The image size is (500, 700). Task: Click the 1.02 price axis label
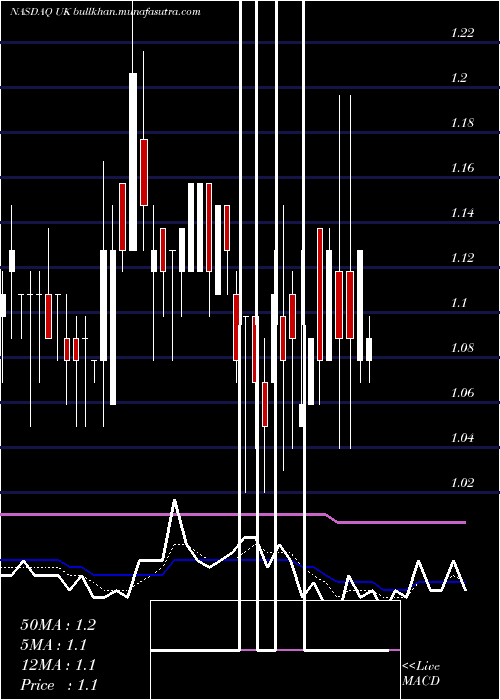[x=462, y=483]
